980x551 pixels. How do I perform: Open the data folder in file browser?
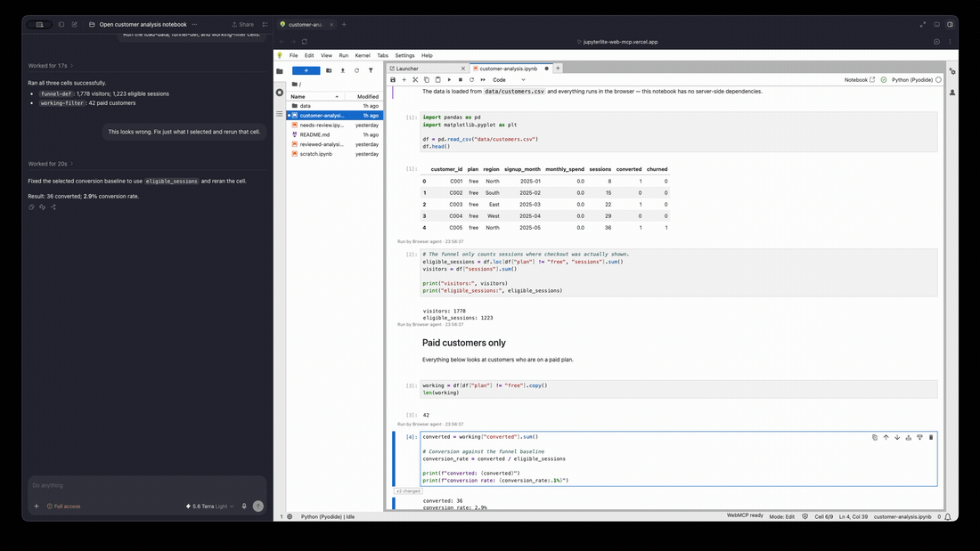[334, 106]
